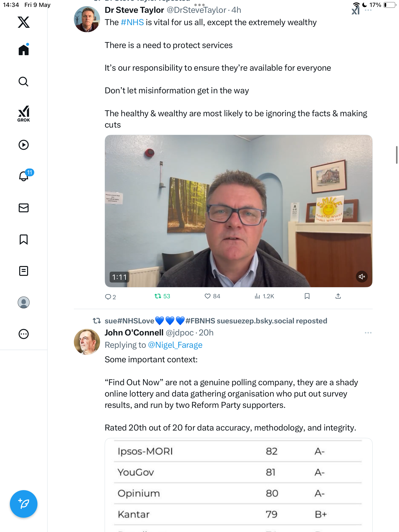Image resolution: width=399 pixels, height=532 pixels.
Task: Open the Lists page in sidebar
Action: tap(24, 271)
